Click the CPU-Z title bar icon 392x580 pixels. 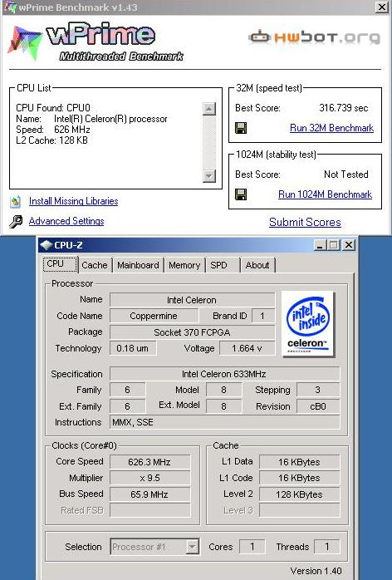[47, 245]
